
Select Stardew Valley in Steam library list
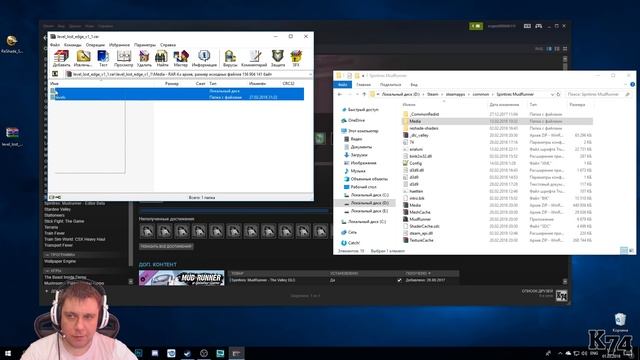pos(58,209)
